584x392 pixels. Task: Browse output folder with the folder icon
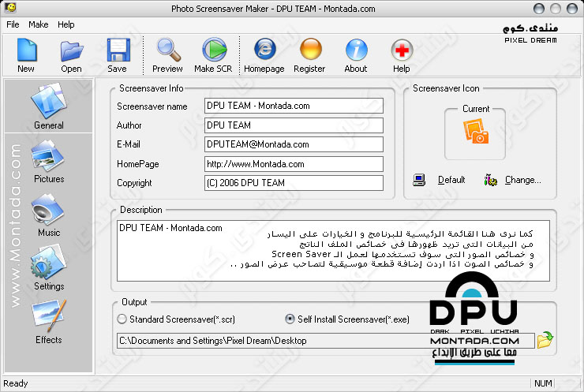point(545,341)
